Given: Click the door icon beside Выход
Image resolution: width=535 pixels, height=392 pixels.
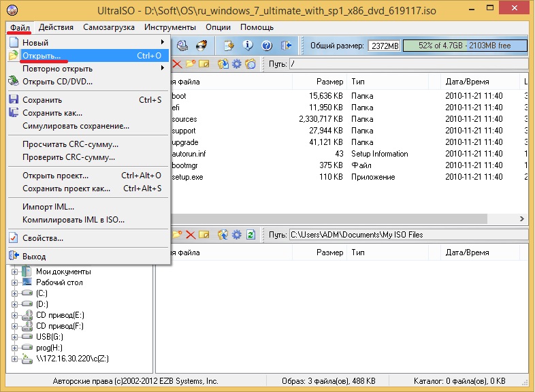Looking at the screenshot, I should (14, 255).
